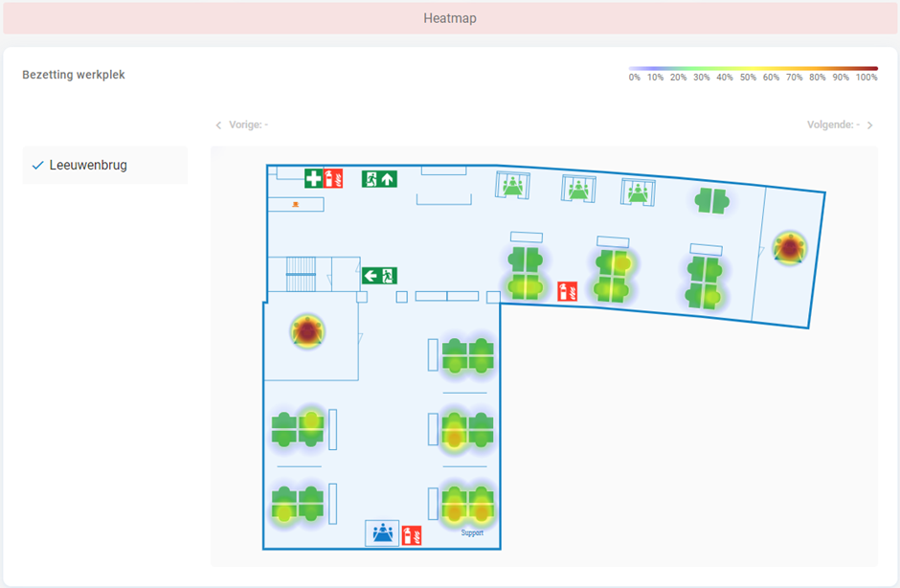Click fire extinguisher icon near Support label

[x=412, y=534]
